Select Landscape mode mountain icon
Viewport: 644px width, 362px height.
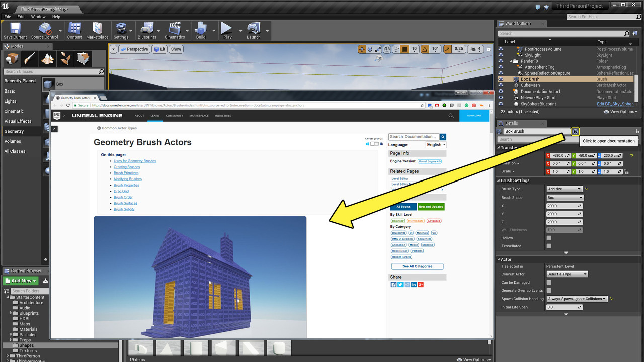[48, 58]
